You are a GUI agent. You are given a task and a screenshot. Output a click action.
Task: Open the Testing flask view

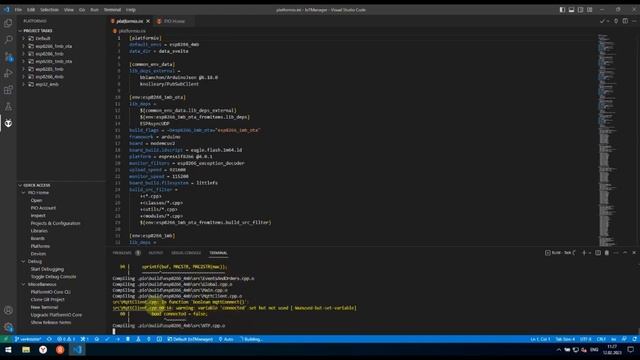[x=8, y=107]
